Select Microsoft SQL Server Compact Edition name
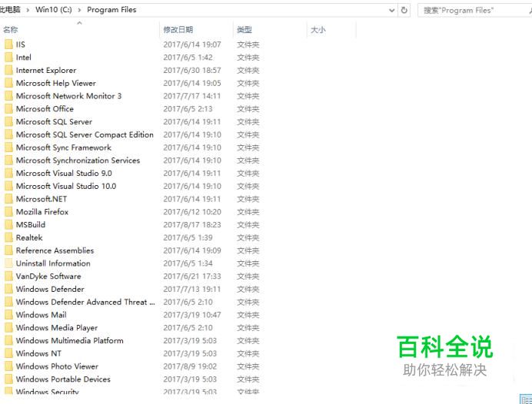This screenshot has width=532, height=404. coord(85,134)
